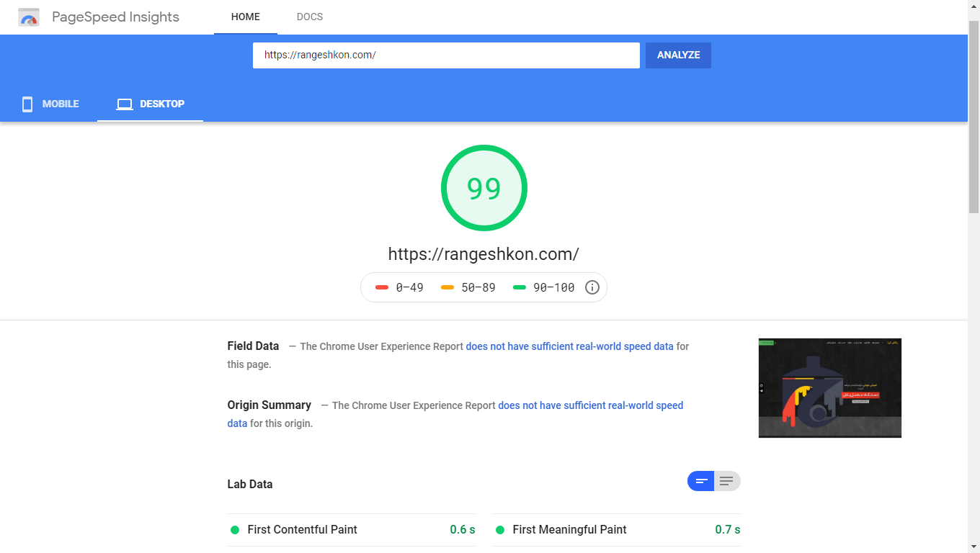This screenshot has height=553, width=980.
Task: Switch to the MOBILE tab
Action: click(49, 104)
